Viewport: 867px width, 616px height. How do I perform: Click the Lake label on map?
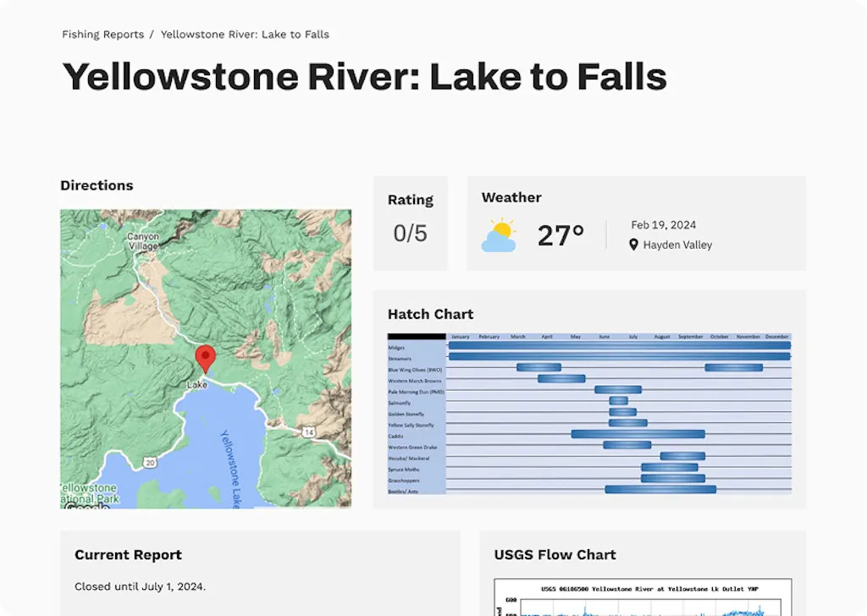pos(196,384)
